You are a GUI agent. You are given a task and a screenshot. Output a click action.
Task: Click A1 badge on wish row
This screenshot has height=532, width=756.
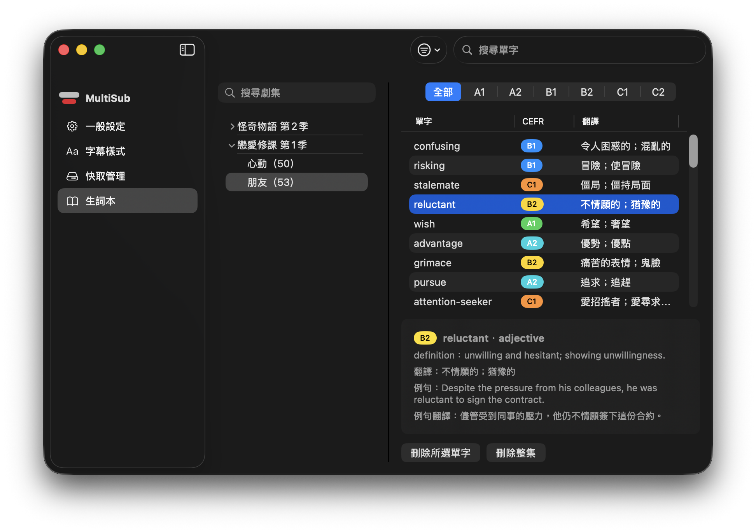[531, 224]
